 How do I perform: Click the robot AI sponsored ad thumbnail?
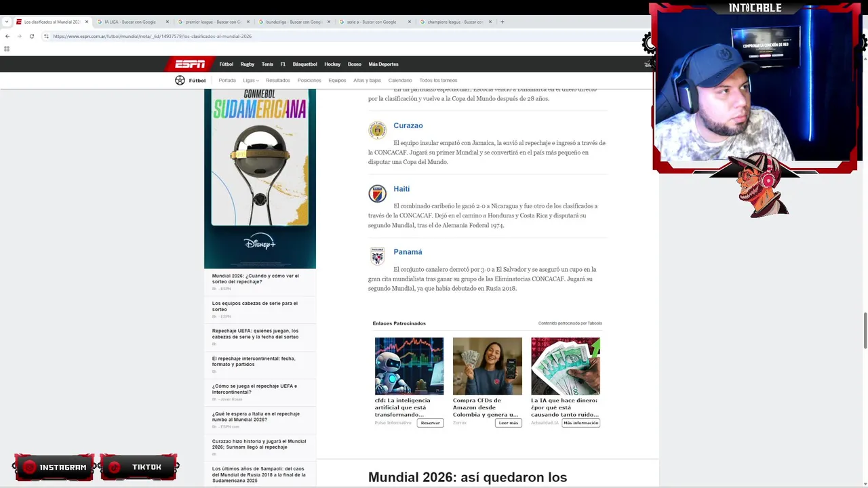point(409,366)
